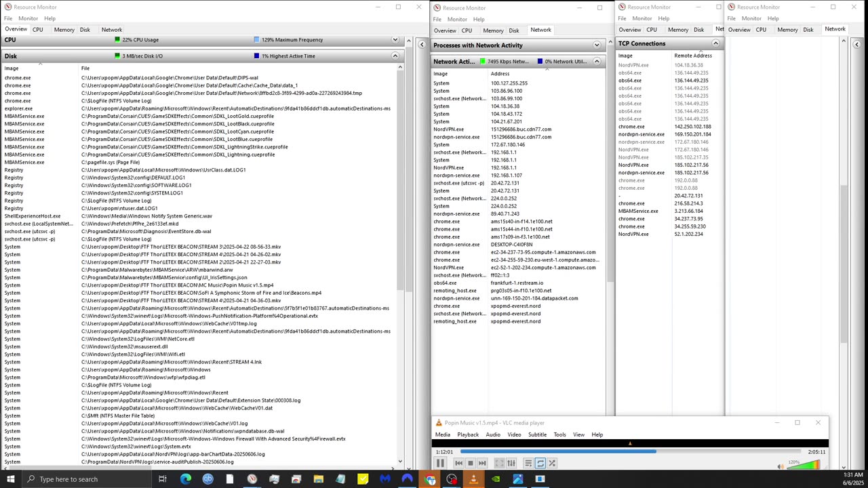The height and width of the screenshot is (488, 868).
Task: Open the VLC Tools menu
Action: [559, 434]
